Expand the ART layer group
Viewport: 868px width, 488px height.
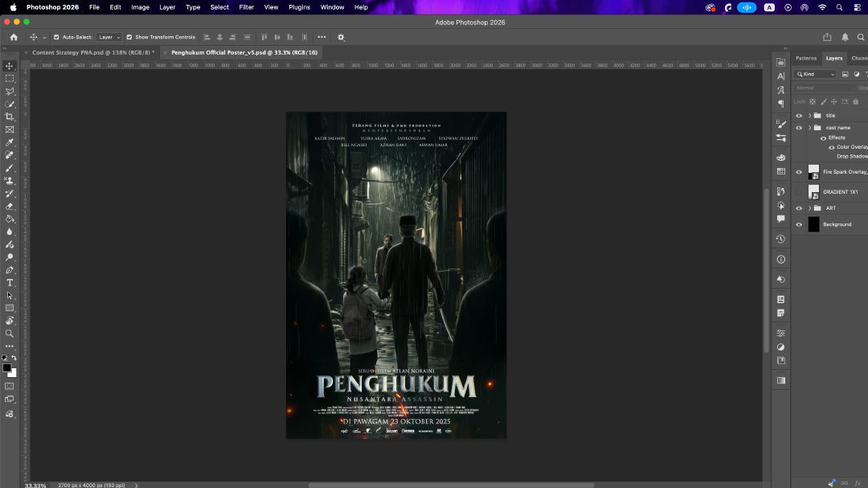coord(810,208)
